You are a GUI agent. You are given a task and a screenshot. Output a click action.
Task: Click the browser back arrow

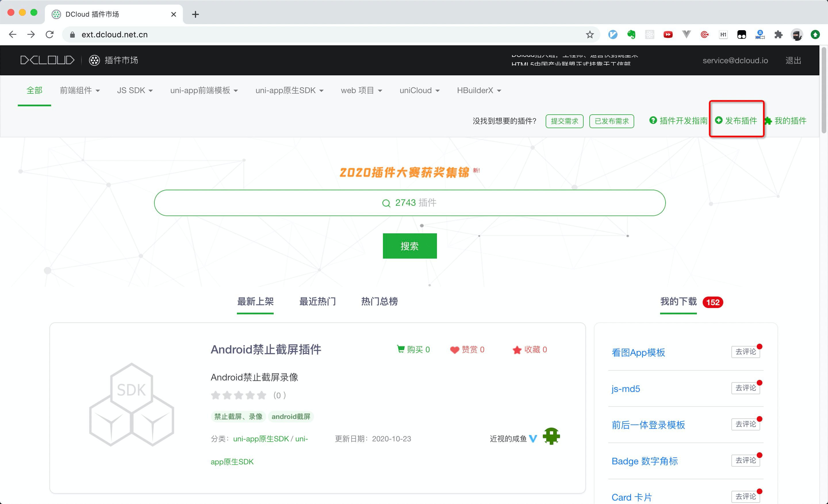13,34
